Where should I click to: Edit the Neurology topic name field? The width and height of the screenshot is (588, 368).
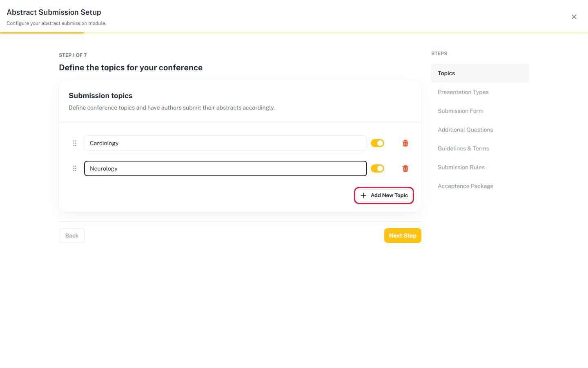[x=225, y=168]
